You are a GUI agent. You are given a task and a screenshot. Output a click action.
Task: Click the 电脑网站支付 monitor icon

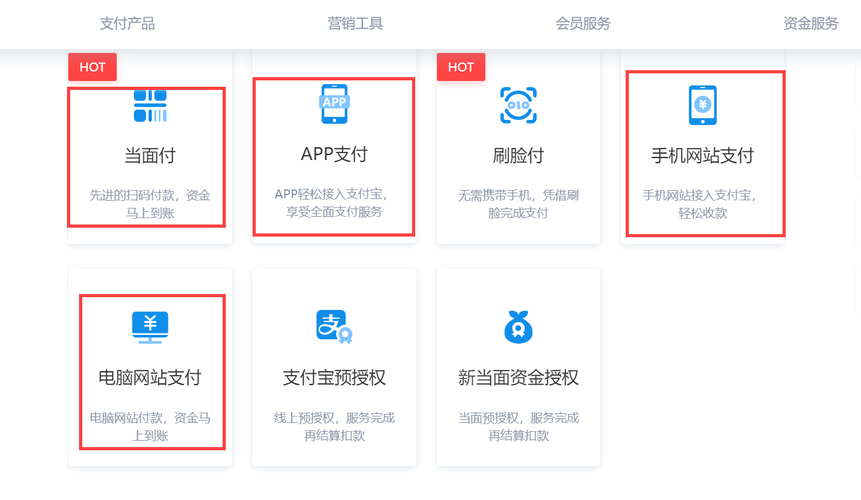[150, 327]
